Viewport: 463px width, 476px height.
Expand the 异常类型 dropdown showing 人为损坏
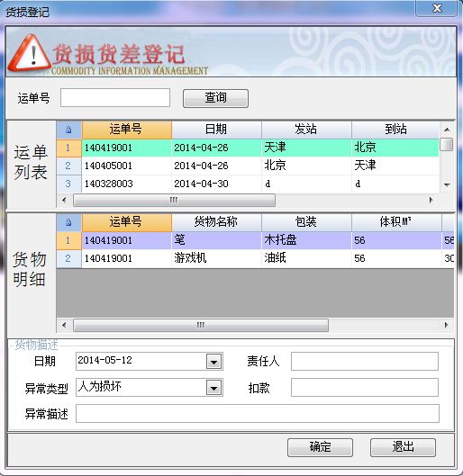tap(213, 388)
